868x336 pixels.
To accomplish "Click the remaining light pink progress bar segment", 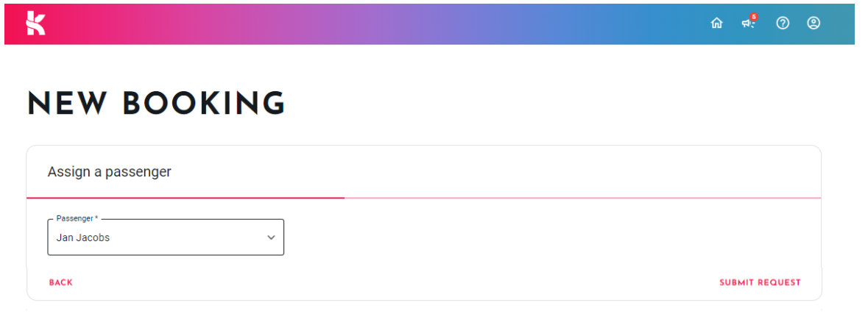I will (x=582, y=197).
